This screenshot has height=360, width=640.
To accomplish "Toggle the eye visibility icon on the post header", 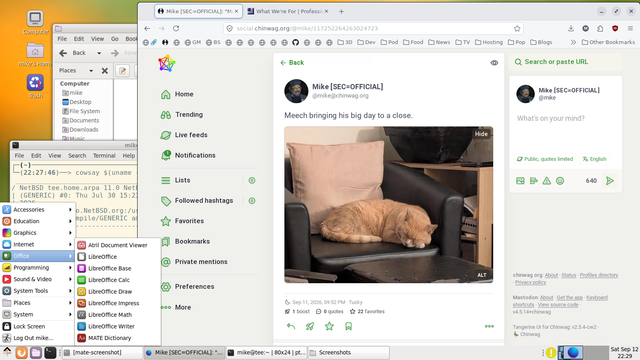I will (494, 62).
